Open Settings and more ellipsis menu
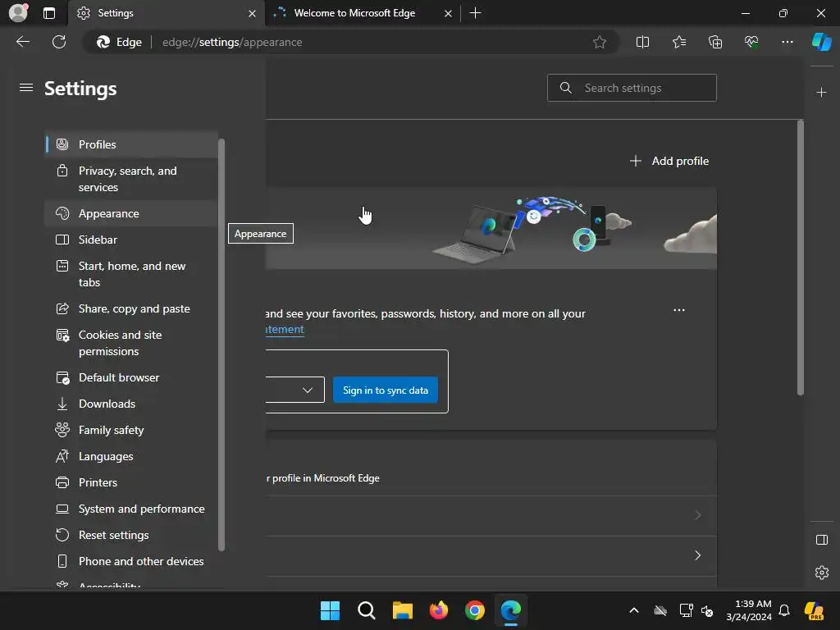Image resolution: width=840 pixels, height=630 pixels. [787, 42]
